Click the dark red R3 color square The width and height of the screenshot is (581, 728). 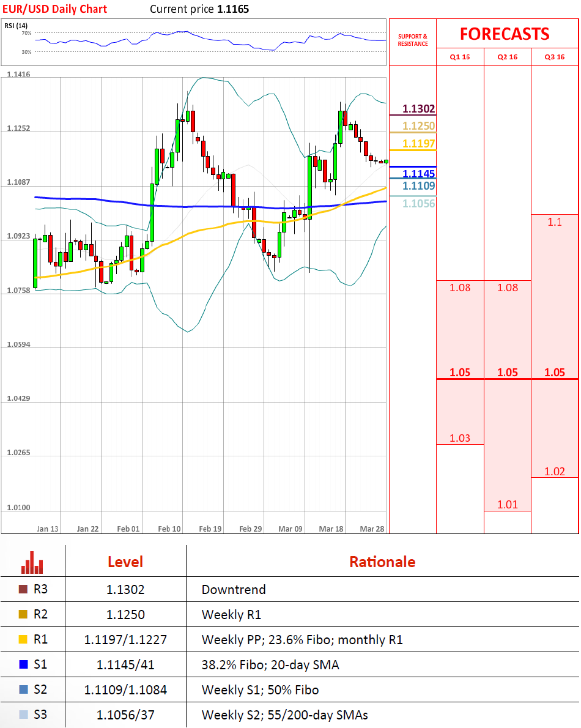click(x=23, y=590)
